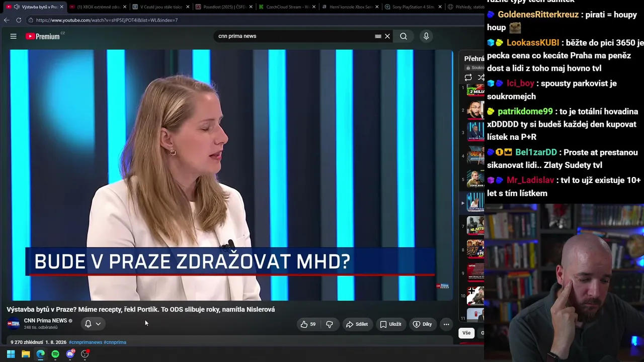Close the Výstavba bytů v Praze tab
The height and width of the screenshot is (362, 644).
click(61, 7)
